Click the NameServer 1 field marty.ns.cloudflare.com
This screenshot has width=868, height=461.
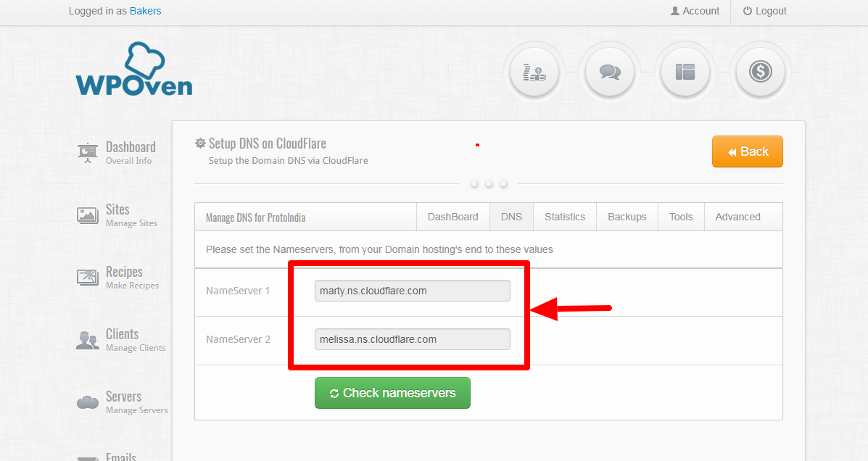413,291
